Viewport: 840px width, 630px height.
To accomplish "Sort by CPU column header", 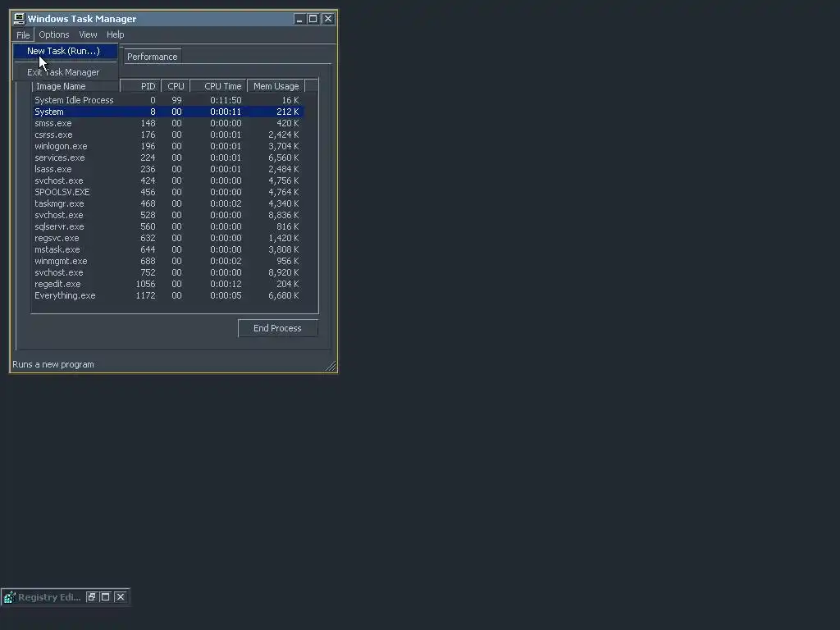I will coord(176,86).
